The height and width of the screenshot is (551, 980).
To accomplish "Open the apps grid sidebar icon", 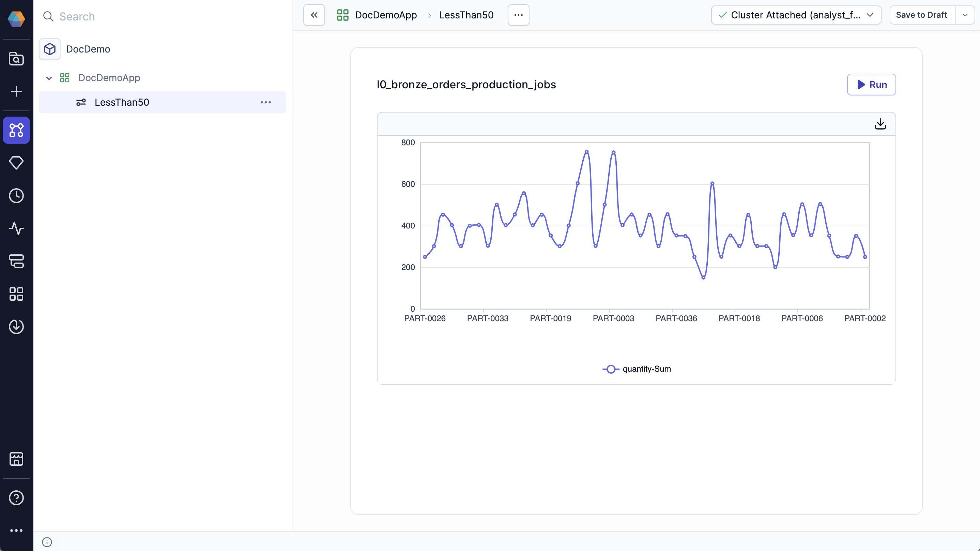I will [16, 294].
